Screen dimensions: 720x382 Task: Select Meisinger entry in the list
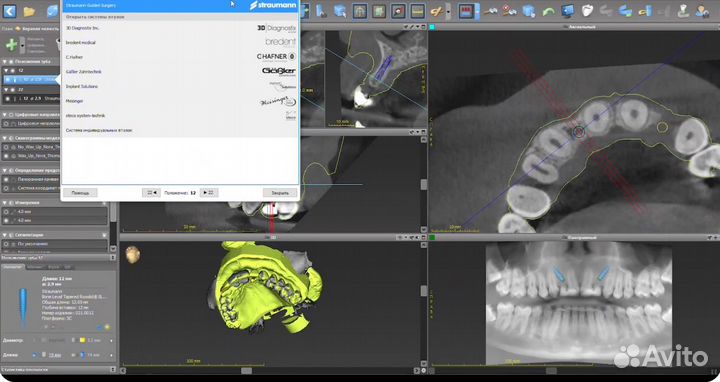[x=180, y=101]
